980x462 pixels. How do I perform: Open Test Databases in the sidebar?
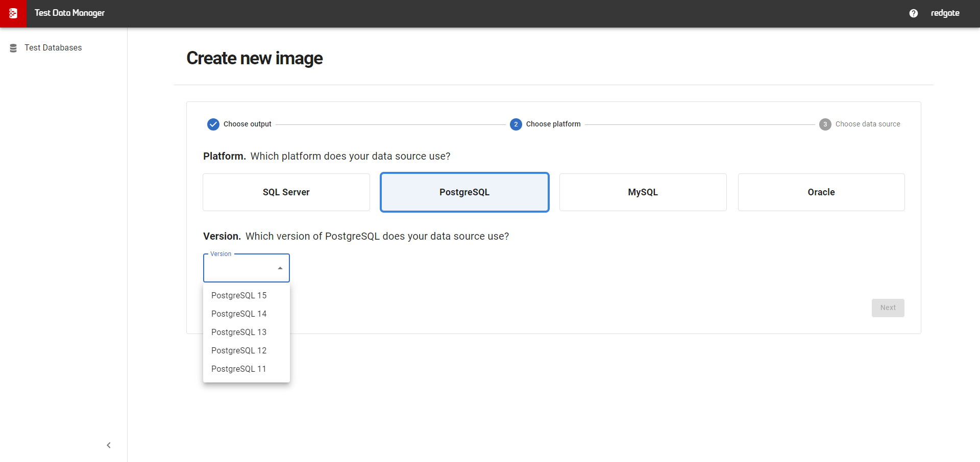(53, 47)
